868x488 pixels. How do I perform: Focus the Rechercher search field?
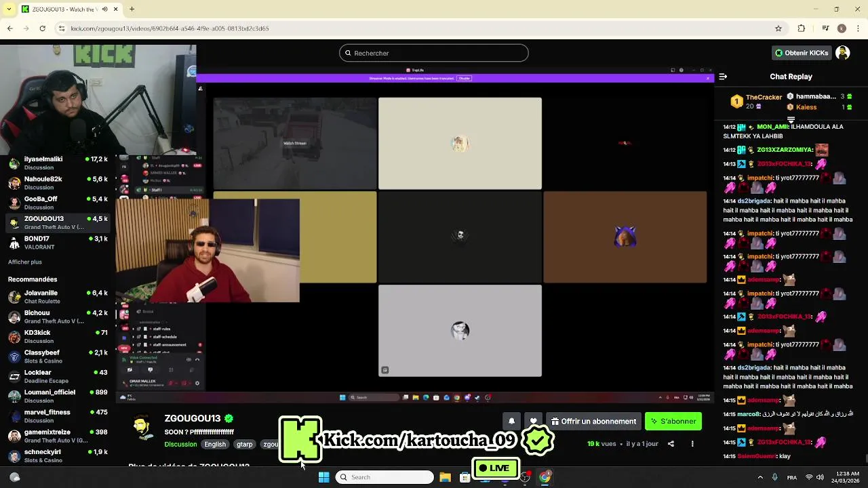[434, 53]
